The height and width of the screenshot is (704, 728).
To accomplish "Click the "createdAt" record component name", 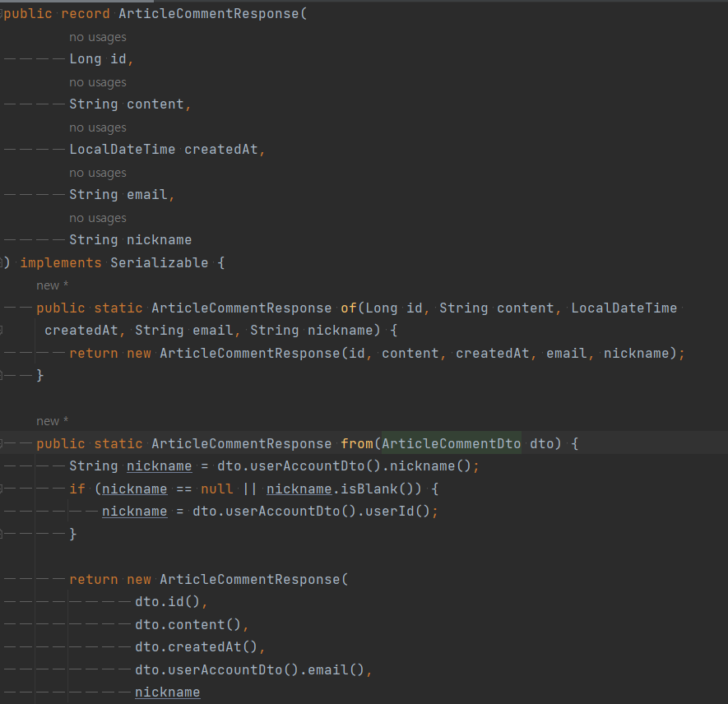I will coord(221,150).
